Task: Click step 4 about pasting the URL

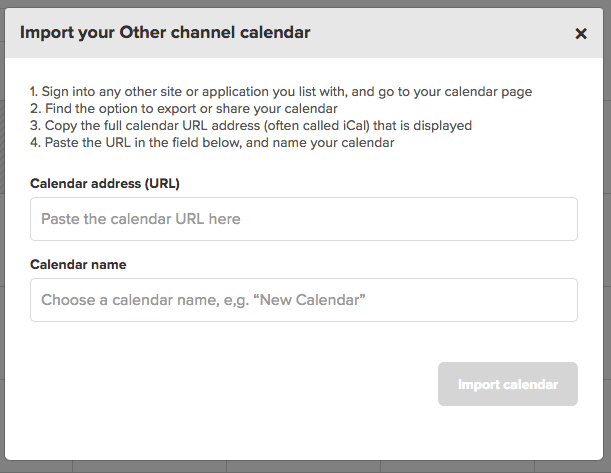Action: click(x=212, y=143)
